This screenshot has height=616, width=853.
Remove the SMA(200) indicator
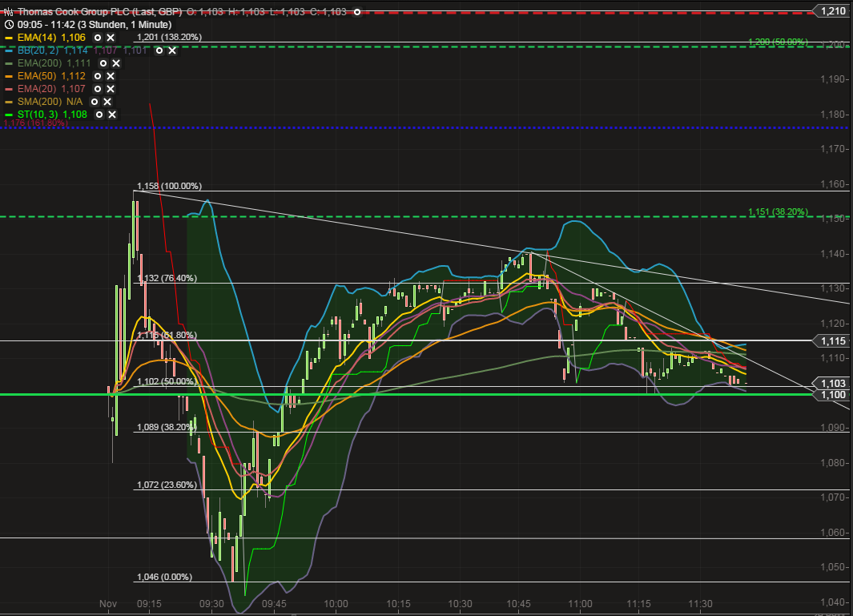pyautogui.click(x=107, y=102)
